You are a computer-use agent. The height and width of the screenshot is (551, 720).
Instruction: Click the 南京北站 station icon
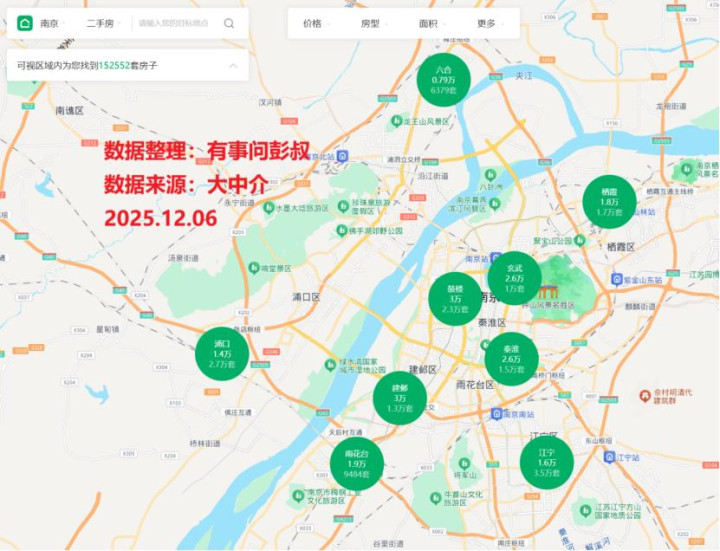tap(342, 156)
